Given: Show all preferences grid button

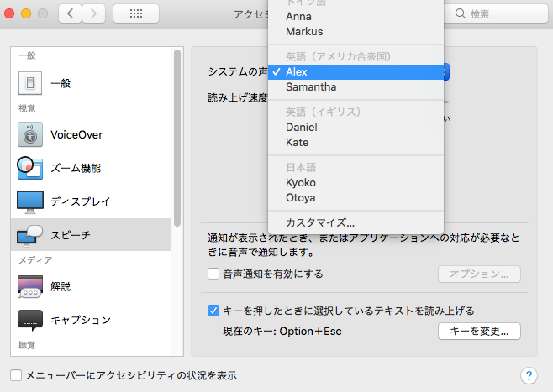Looking at the screenshot, I should (x=136, y=13).
